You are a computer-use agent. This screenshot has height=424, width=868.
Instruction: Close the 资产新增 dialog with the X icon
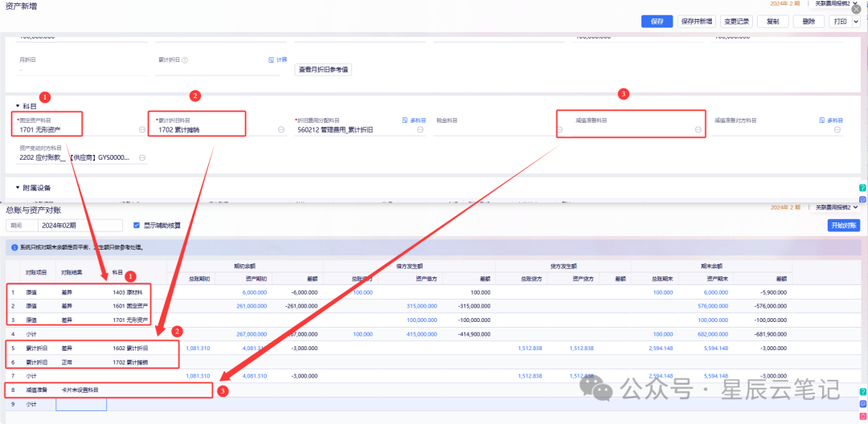click(856, 10)
